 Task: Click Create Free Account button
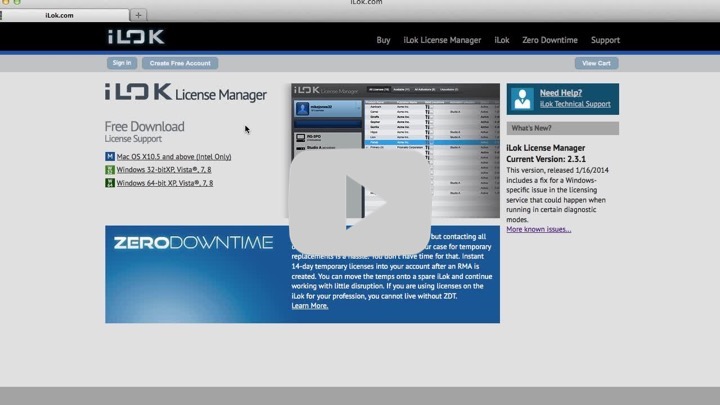[180, 63]
